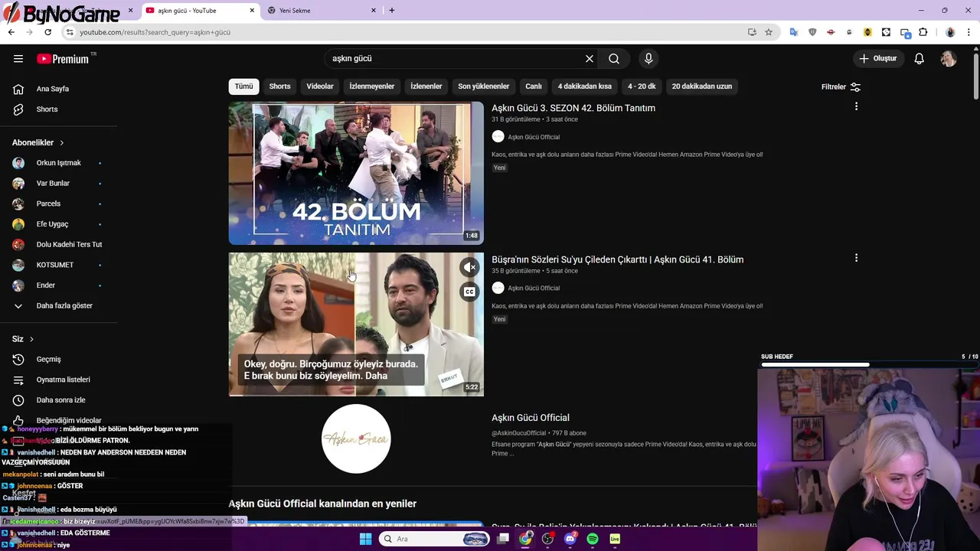The height and width of the screenshot is (551, 980).
Task: Select the Tümü filter chip
Action: [x=243, y=86]
